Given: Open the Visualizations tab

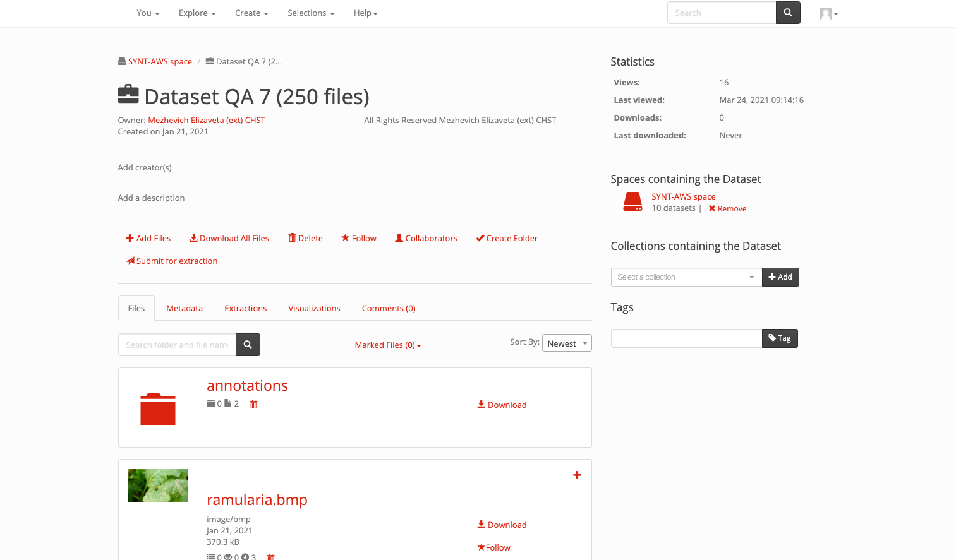Looking at the screenshot, I should (x=314, y=308).
